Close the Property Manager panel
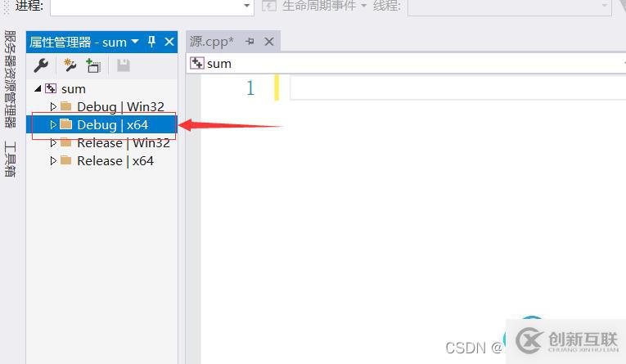 (169, 42)
